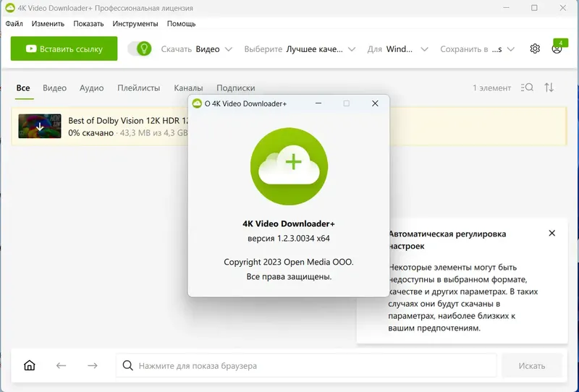Click the Copyright 2023 Open Media text

tap(289, 262)
